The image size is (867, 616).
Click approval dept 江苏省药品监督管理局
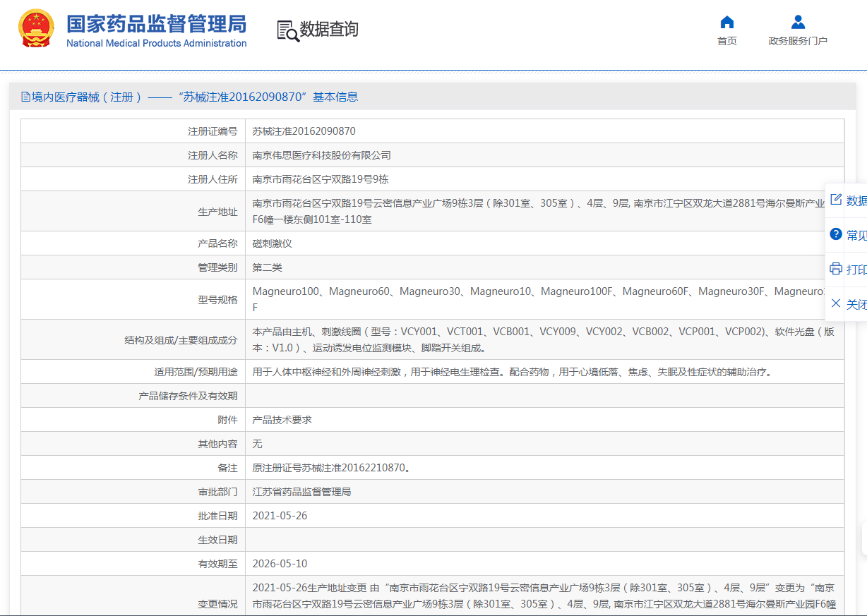[302, 492]
